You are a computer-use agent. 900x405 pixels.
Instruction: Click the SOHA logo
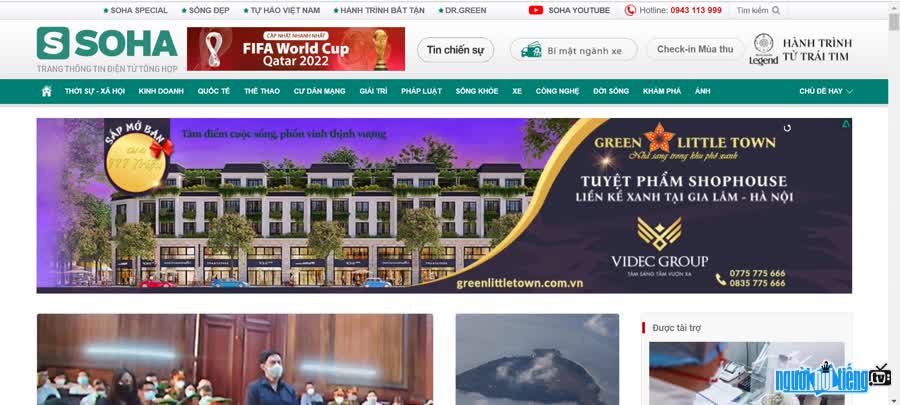[x=107, y=44]
